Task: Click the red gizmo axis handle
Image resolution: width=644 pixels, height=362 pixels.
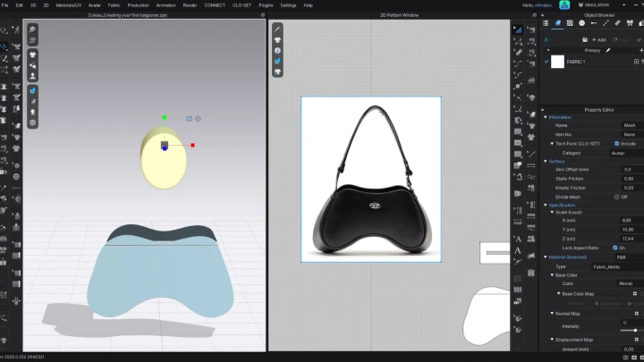Action: [x=192, y=145]
